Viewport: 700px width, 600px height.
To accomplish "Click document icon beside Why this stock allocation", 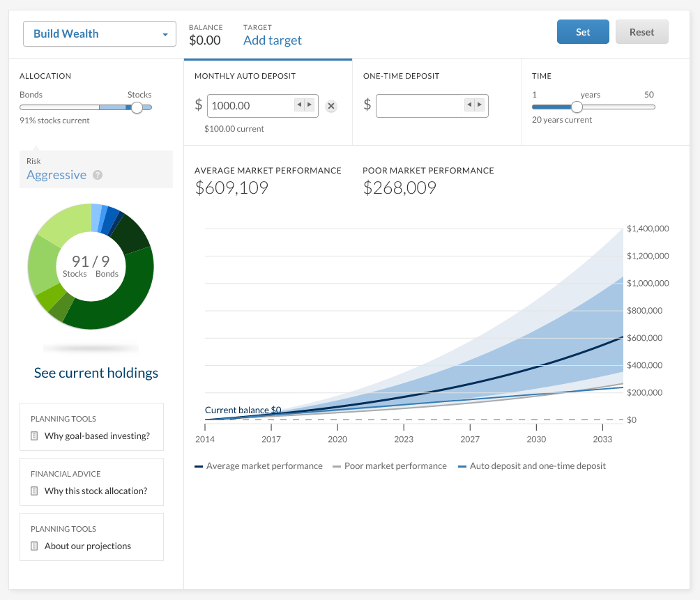I will (x=34, y=491).
